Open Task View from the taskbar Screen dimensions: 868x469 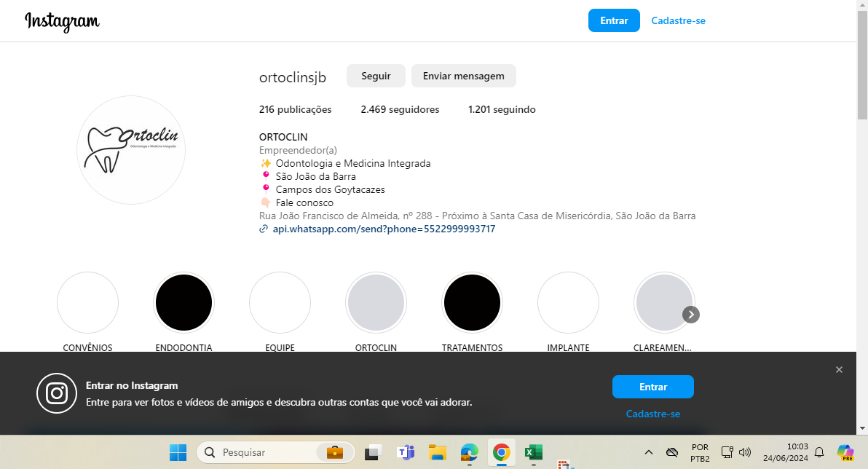coord(373,452)
